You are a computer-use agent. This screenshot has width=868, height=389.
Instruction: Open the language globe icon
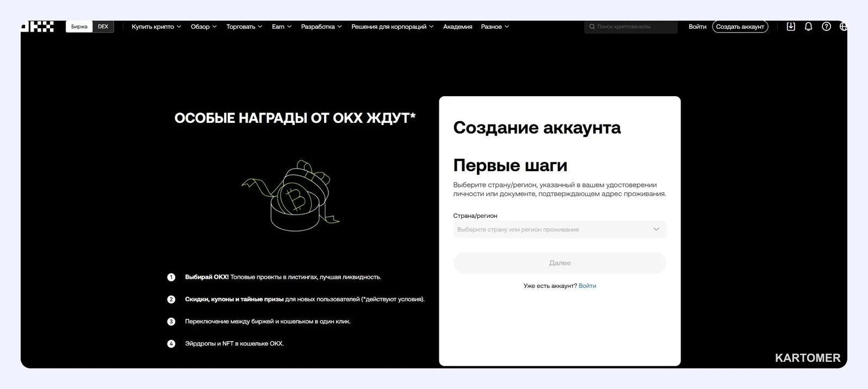[x=843, y=26]
